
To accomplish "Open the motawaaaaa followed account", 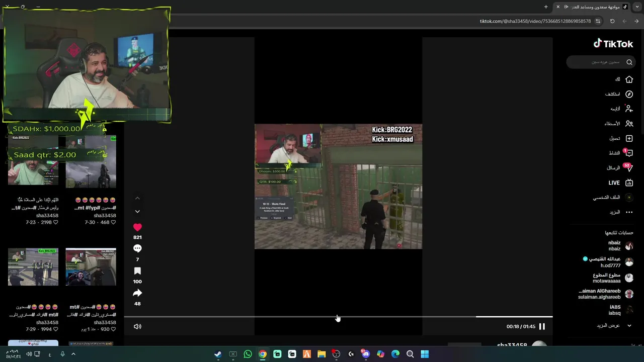I will click(x=613, y=278).
